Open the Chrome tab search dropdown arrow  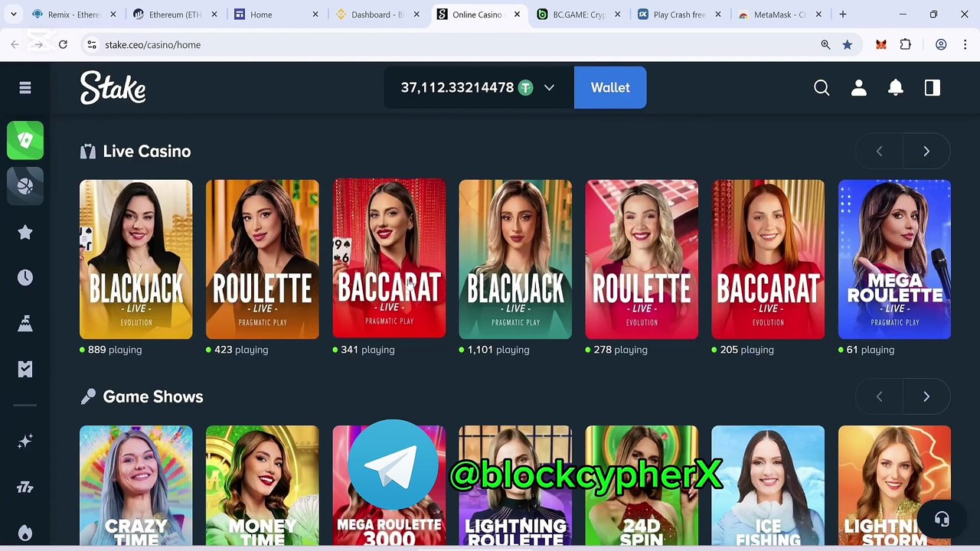[14, 15]
